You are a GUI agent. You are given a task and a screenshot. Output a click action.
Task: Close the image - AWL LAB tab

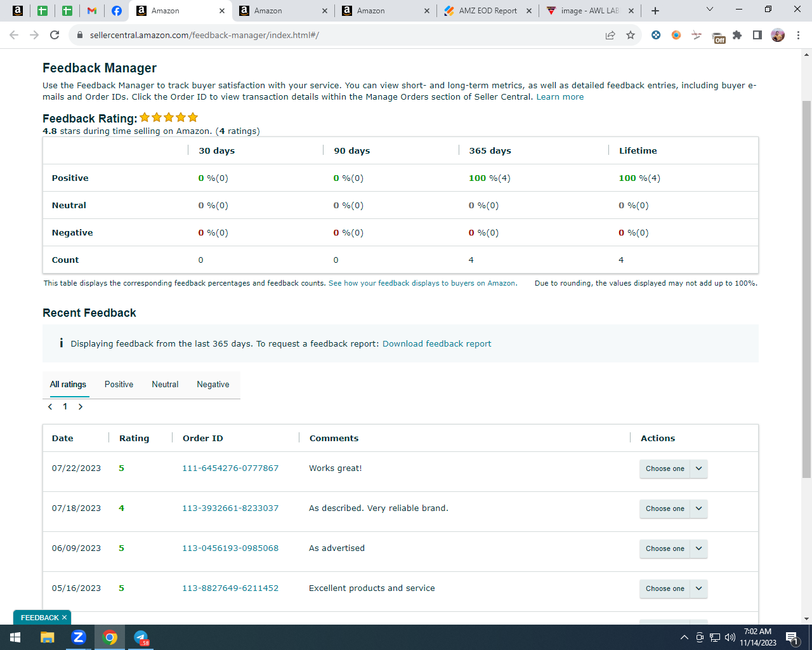pyautogui.click(x=631, y=11)
